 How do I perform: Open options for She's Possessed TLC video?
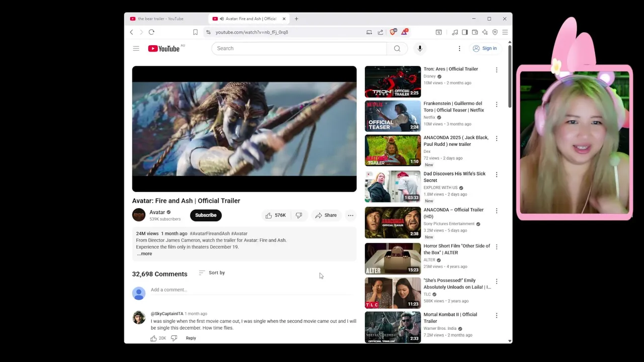(x=497, y=281)
